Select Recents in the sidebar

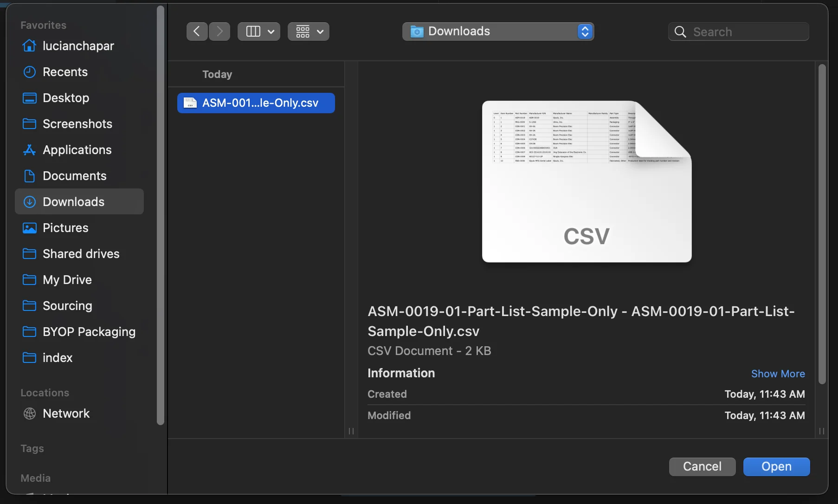tap(65, 72)
